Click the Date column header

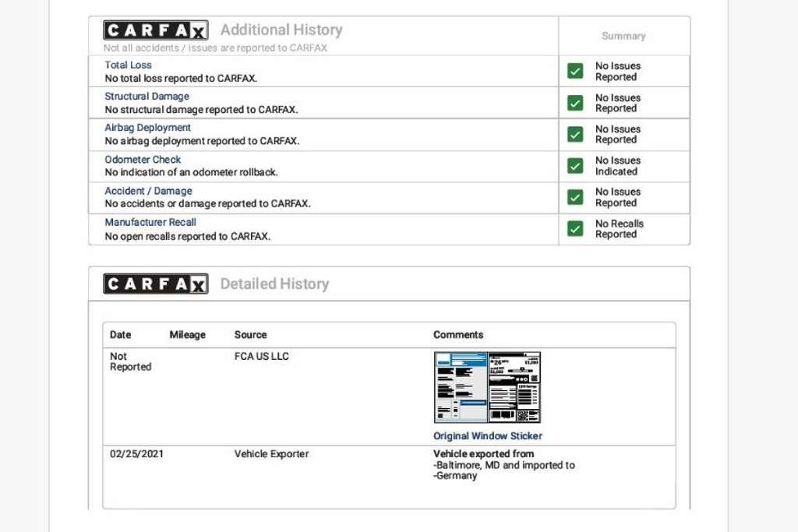pyautogui.click(x=121, y=335)
